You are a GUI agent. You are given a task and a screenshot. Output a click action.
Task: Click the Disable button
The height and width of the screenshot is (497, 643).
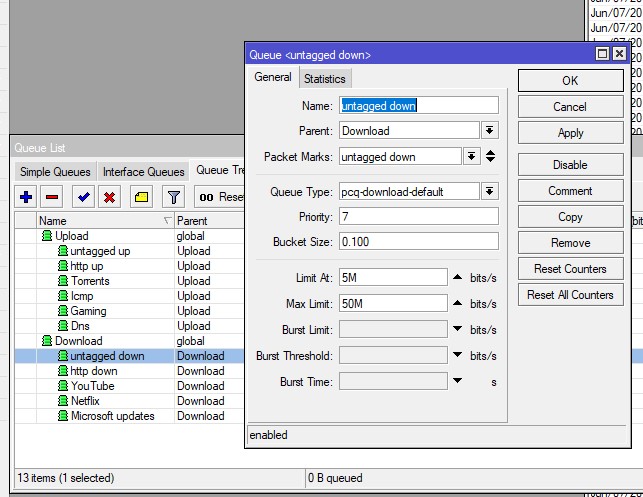[x=570, y=165]
